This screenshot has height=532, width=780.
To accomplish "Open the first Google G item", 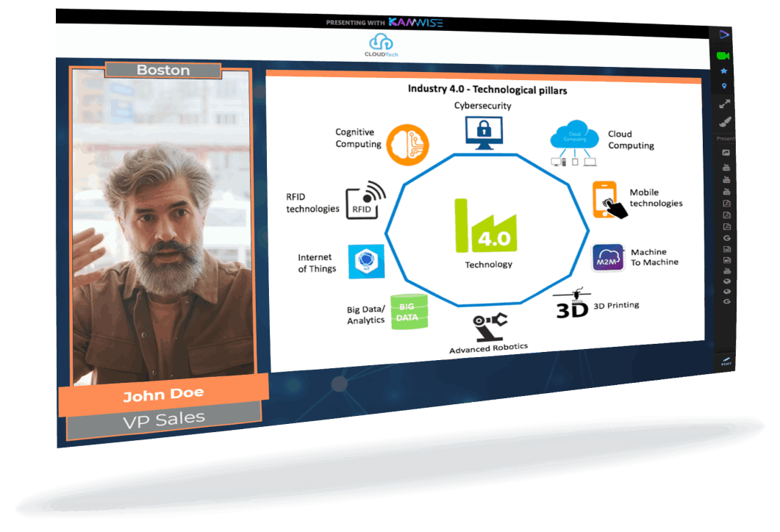I will pyautogui.click(x=727, y=237).
